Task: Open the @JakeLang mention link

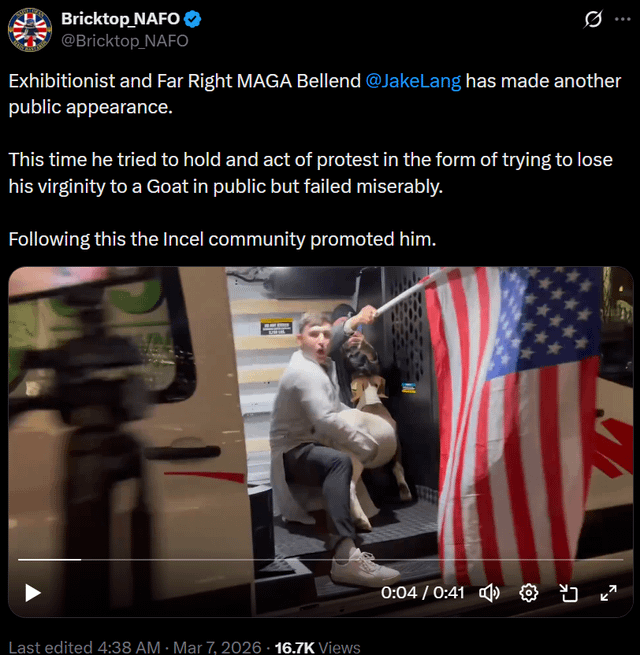Action: click(x=413, y=81)
